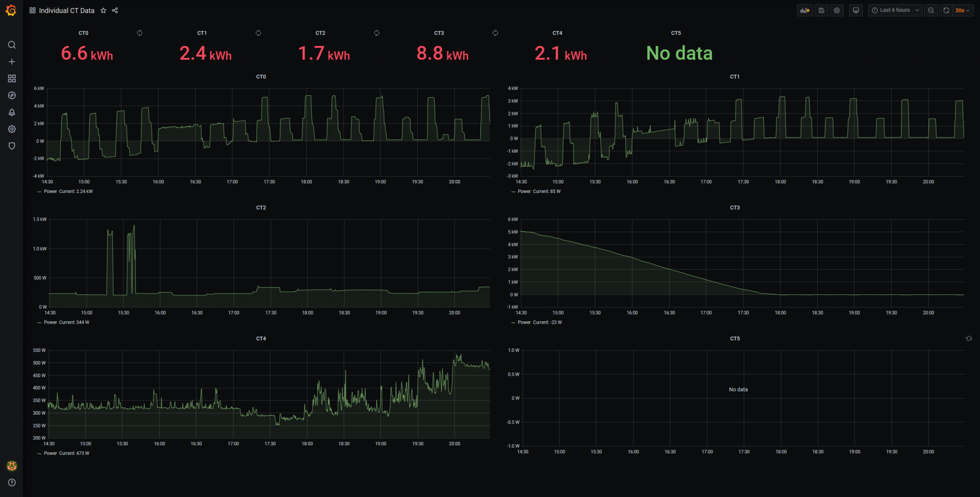Refresh the dashboard manually

click(x=946, y=10)
